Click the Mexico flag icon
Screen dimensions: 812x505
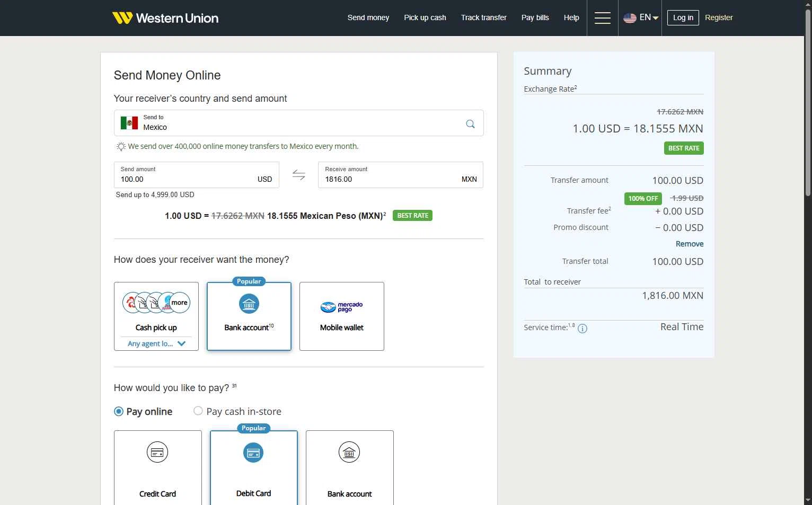(x=129, y=123)
